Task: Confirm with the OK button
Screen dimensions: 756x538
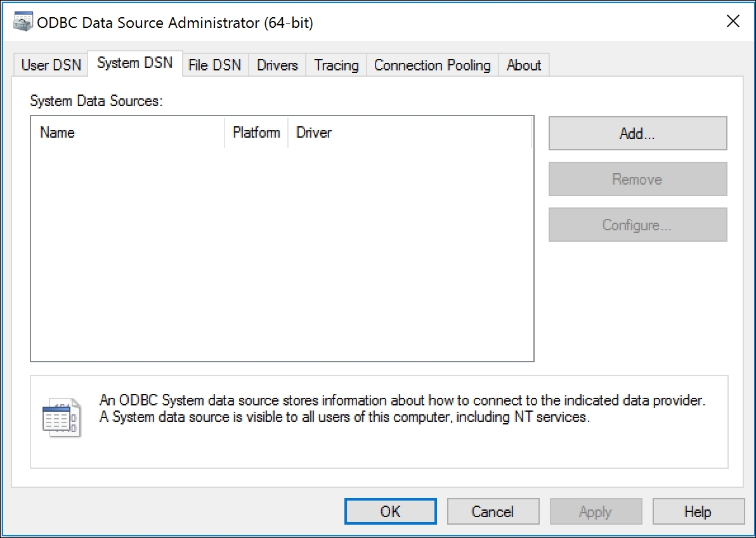Action: click(x=391, y=511)
